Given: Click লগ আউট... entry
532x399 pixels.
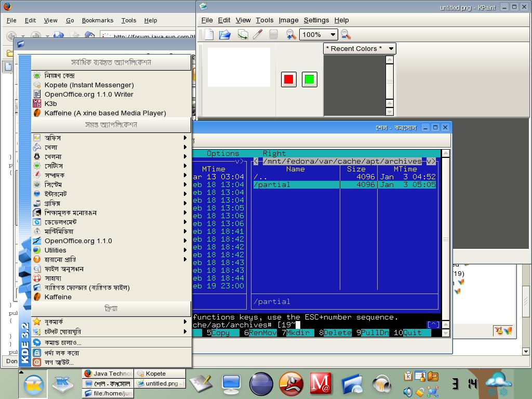Looking at the screenshot, I should [111, 362].
